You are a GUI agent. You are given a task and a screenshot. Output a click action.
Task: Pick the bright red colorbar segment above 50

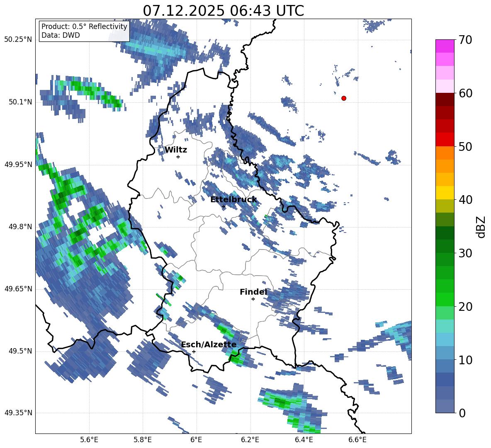click(x=445, y=140)
